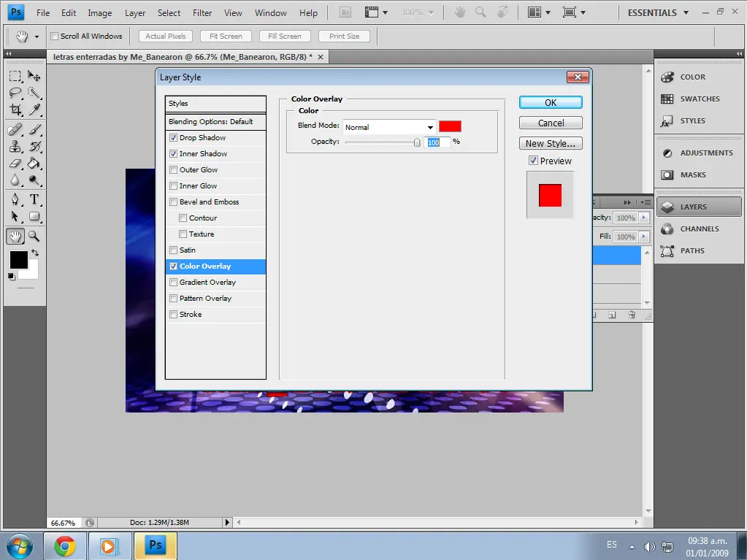Select the letras enterradas document tab
Screen dimensions: 747x560
(183, 57)
